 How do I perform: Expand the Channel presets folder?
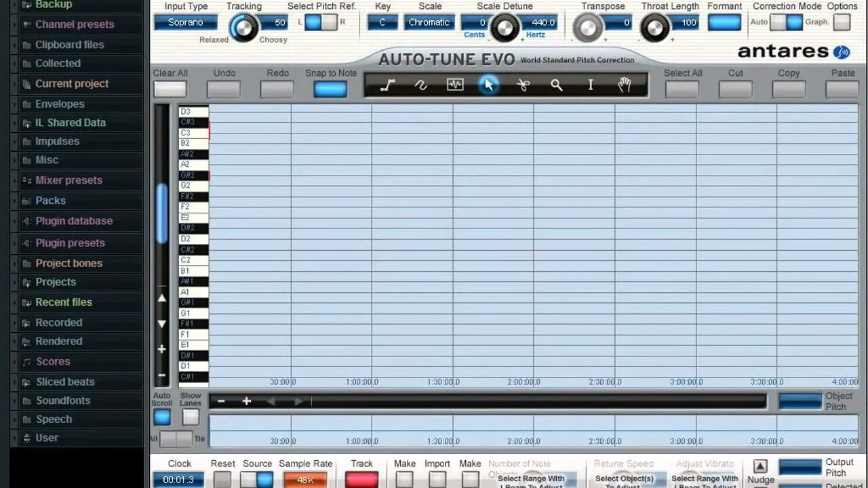click(75, 24)
